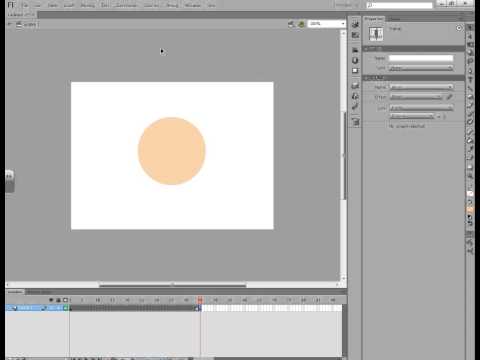This screenshot has height=360, width=480.
Task: Switch to the Motion Editor tab
Action: (39, 292)
